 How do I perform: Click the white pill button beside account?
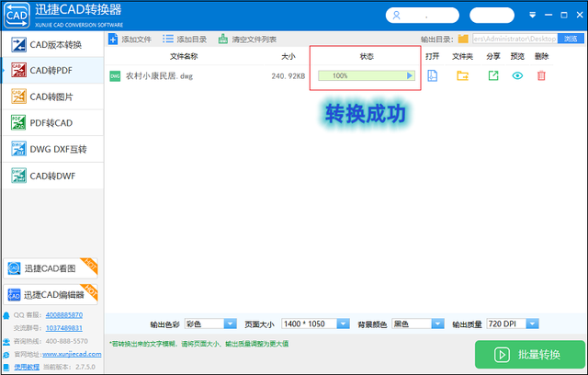(x=492, y=16)
